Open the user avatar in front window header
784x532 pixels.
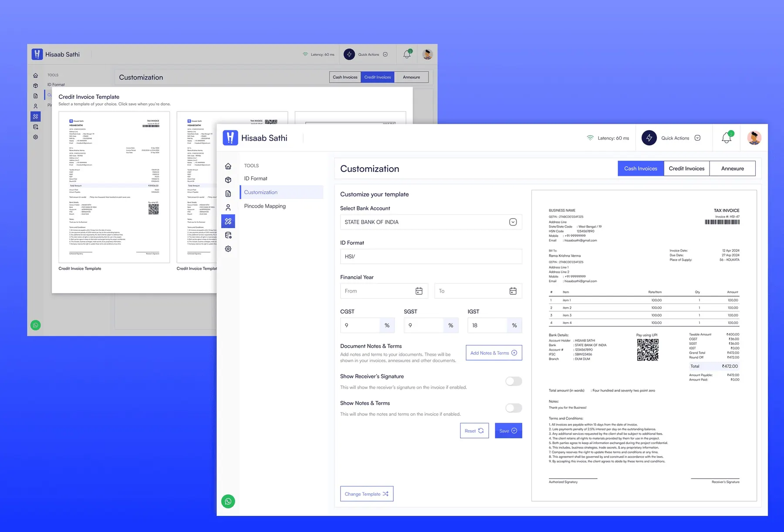754,138
